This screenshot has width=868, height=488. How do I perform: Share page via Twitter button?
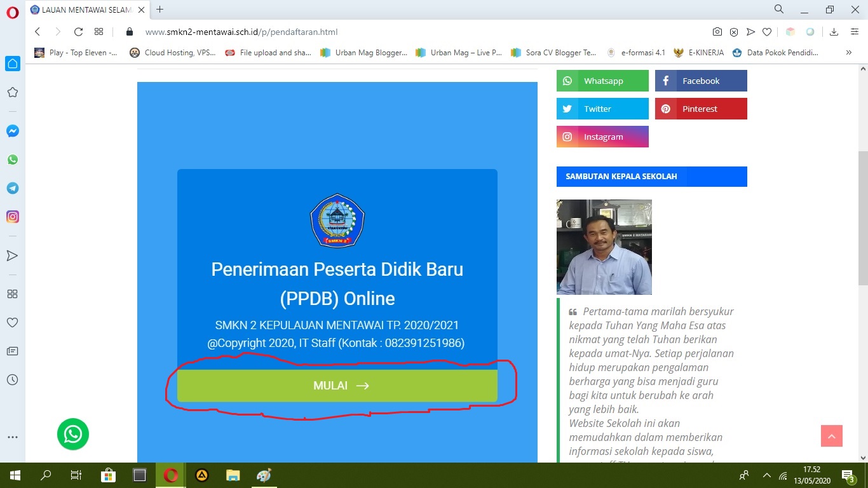pos(602,109)
